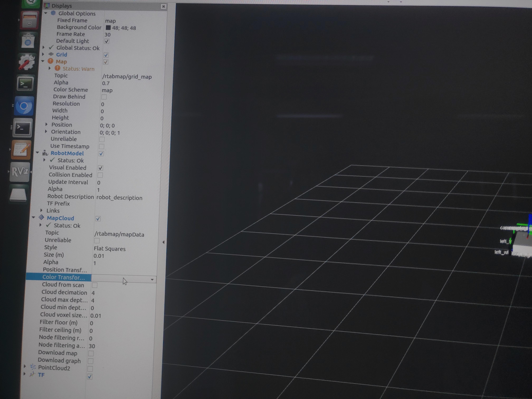Expand the TF display
532x399 pixels.
(24, 374)
